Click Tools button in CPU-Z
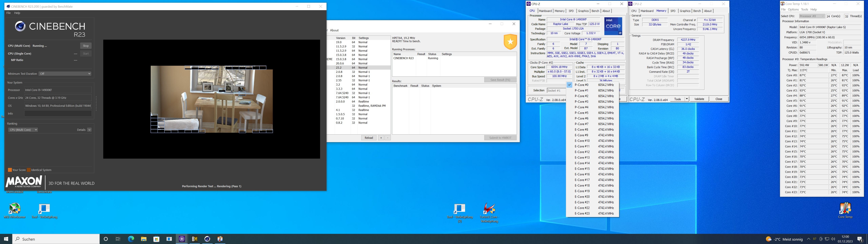The image size is (868, 244). [x=677, y=99]
